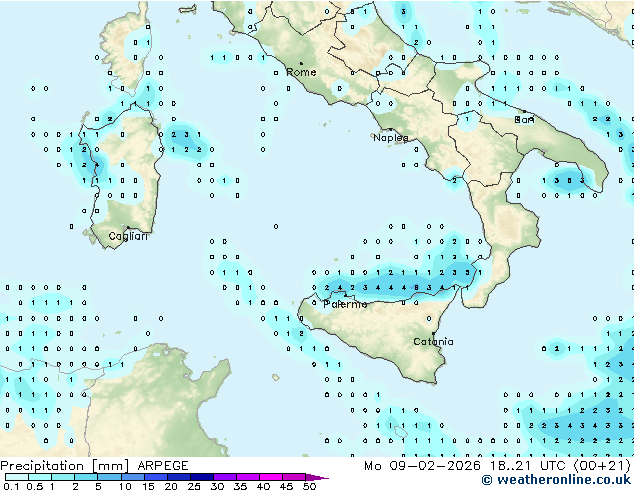
Task: Click the '45' legend value
Action: point(286,486)
